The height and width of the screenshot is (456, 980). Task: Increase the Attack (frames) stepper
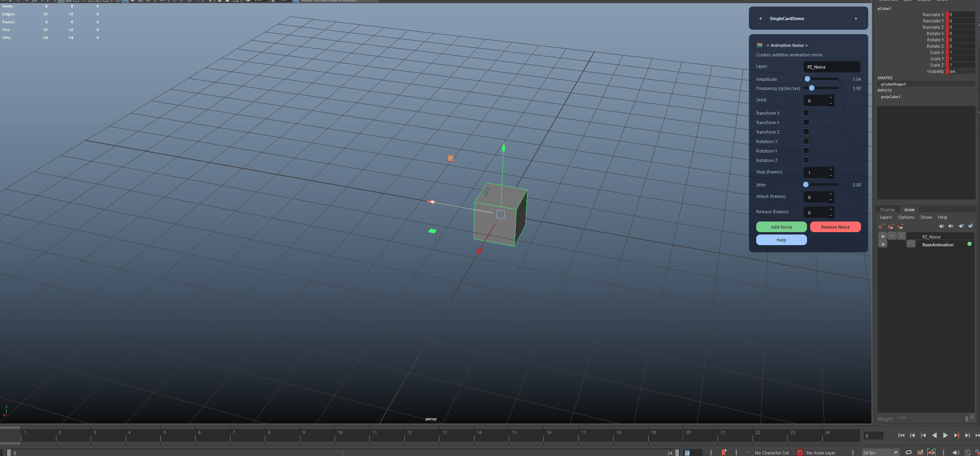(831, 194)
